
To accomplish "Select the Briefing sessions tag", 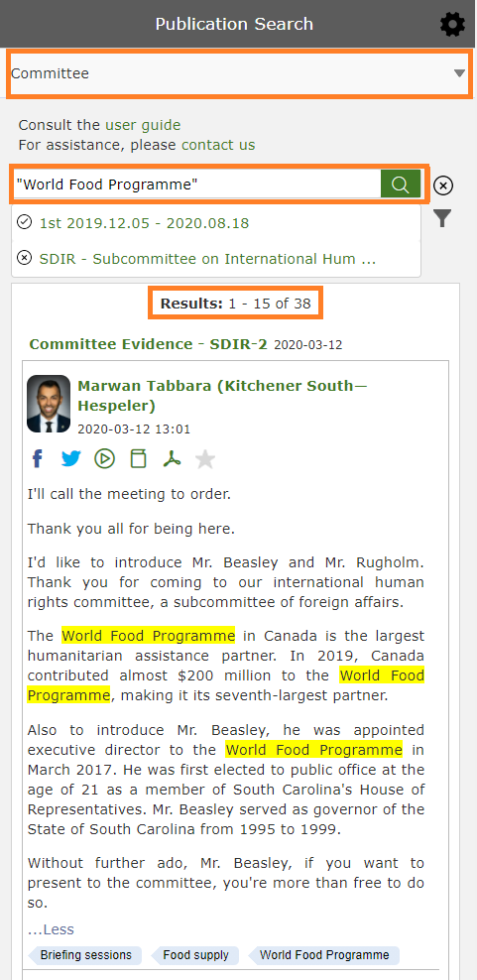I will coord(85,955).
